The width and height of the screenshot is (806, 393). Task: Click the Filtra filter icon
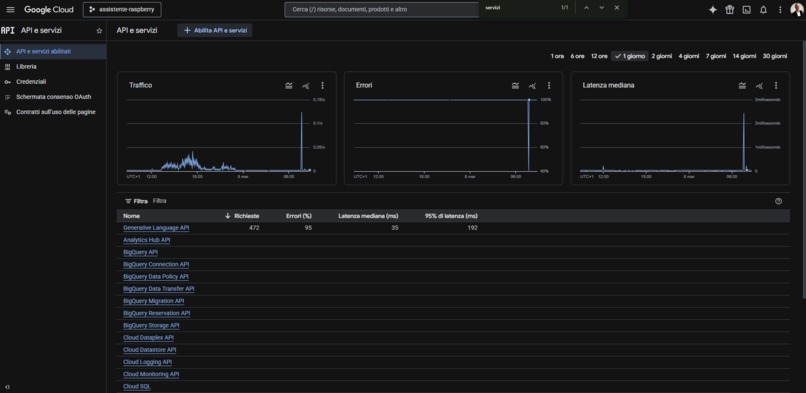click(x=129, y=201)
